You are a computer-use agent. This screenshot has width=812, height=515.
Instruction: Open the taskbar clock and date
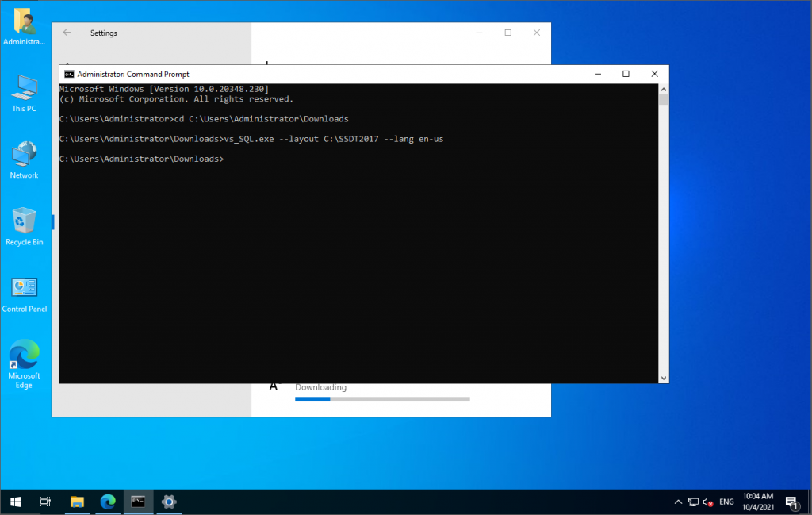click(758, 502)
